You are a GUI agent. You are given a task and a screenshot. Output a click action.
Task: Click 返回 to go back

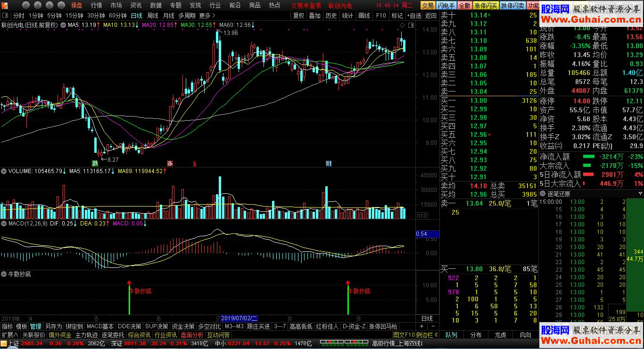(x=431, y=15)
